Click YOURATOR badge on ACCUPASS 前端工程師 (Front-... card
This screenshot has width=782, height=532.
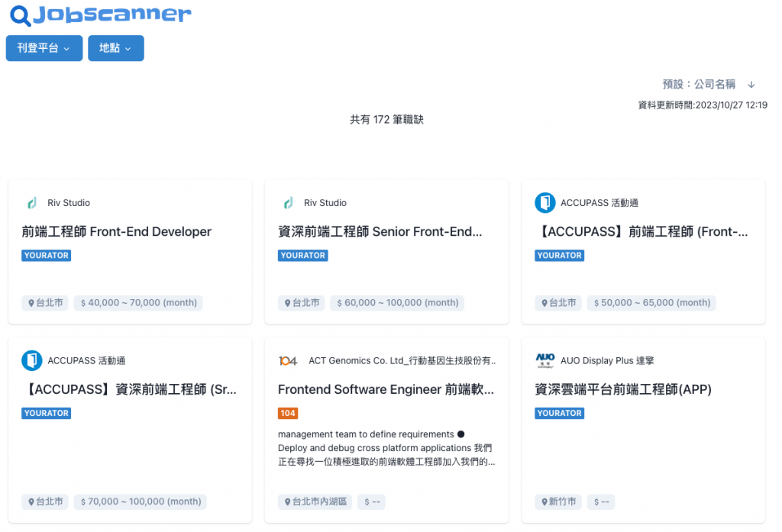[x=560, y=255]
